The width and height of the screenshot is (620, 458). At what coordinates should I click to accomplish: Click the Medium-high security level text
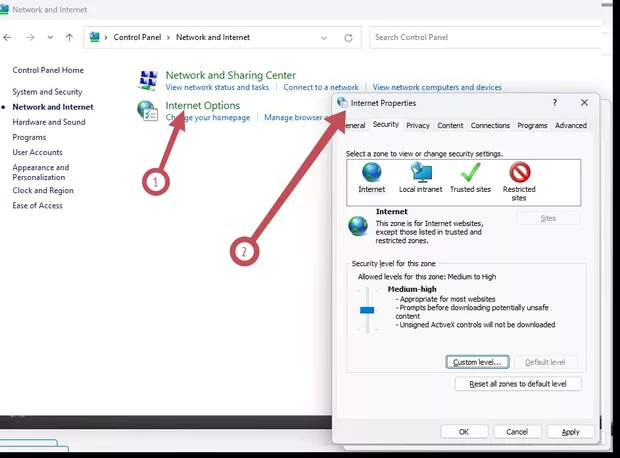(x=412, y=289)
